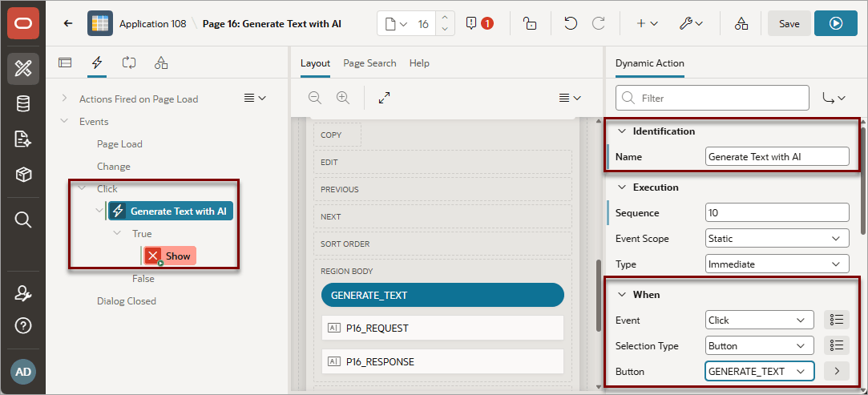This screenshot has height=395, width=868.
Task: Open the Event Scope dropdown
Action: click(777, 239)
